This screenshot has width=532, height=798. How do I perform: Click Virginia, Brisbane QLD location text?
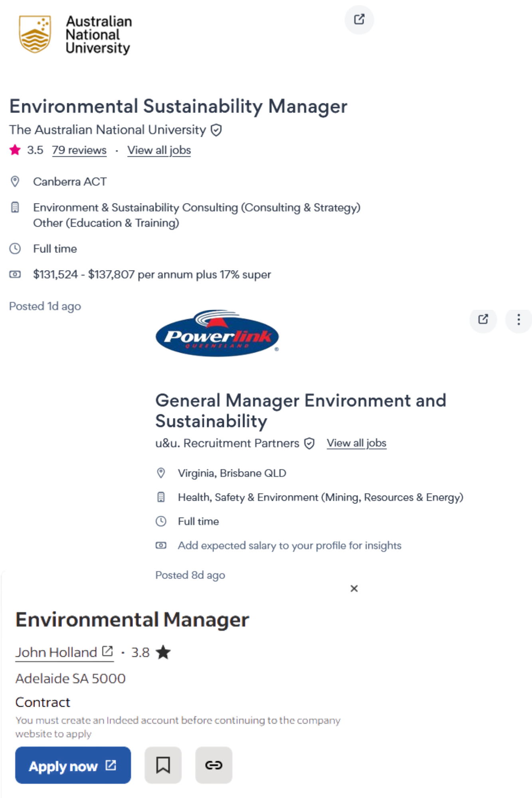point(232,473)
